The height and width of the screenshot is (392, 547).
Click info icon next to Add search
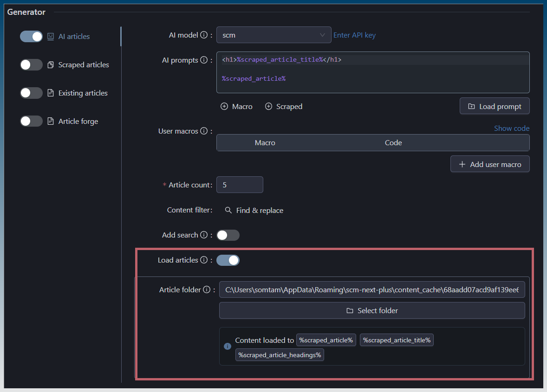(204, 235)
